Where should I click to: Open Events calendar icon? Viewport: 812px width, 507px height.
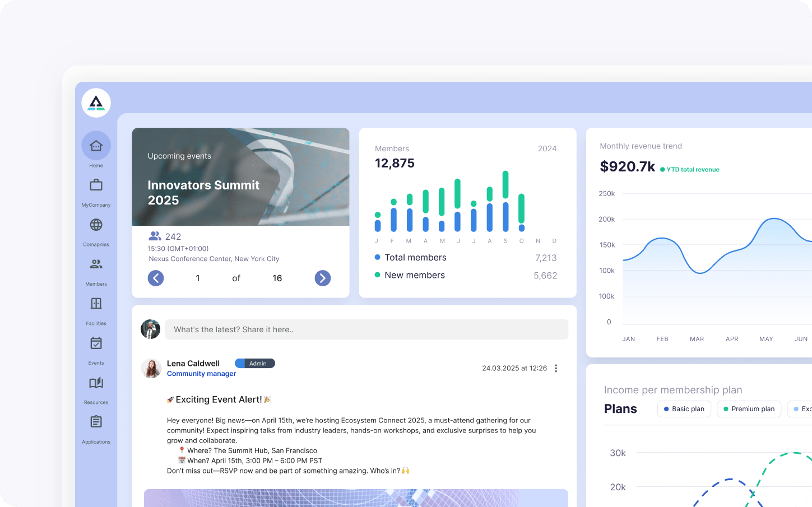coord(96,343)
